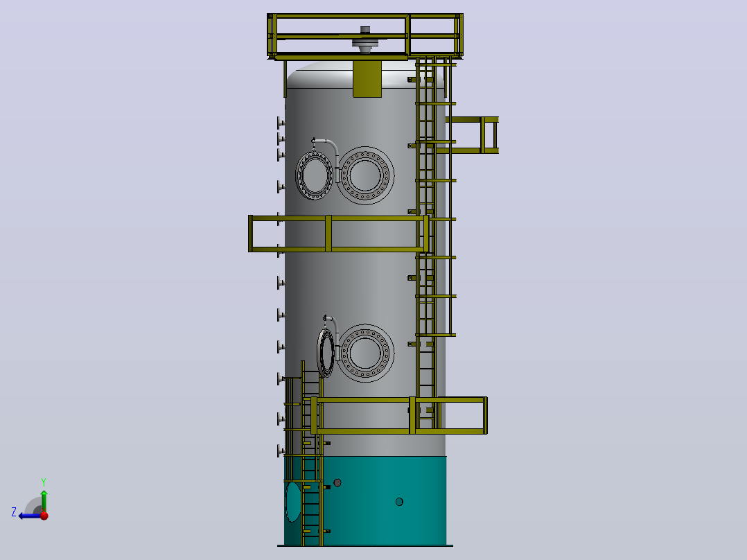Select the lower open hinged manway cover
The image size is (747, 560).
(x=326, y=353)
